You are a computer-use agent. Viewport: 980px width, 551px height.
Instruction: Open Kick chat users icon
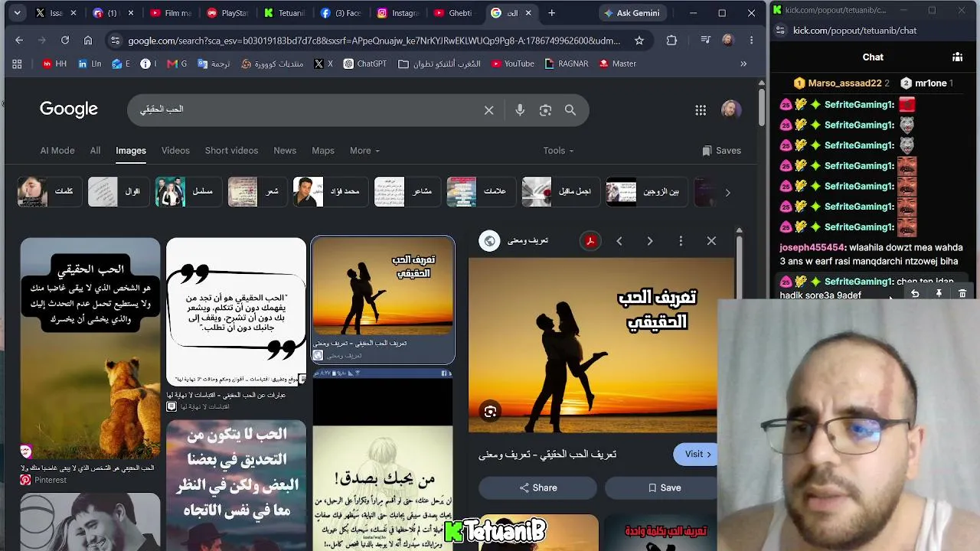tap(957, 57)
